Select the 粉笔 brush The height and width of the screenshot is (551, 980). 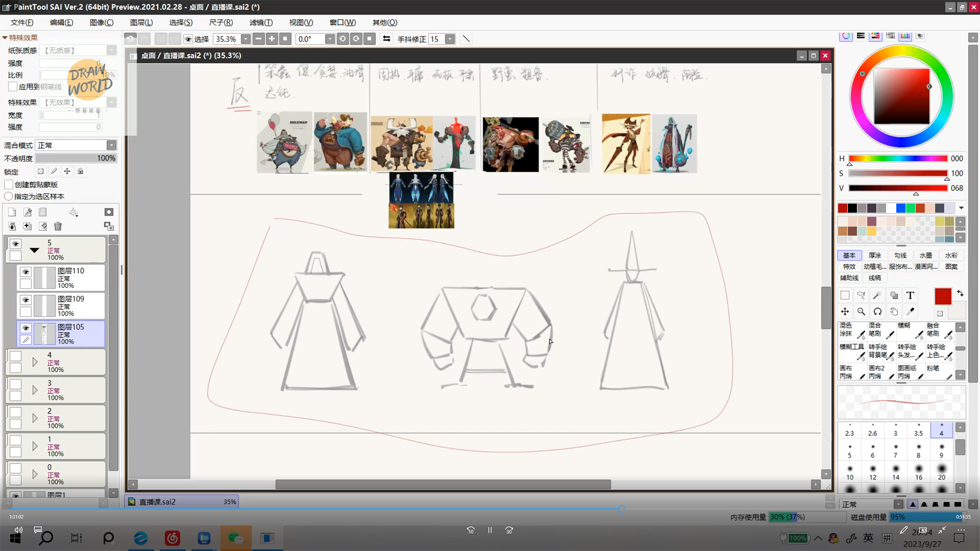(x=940, y=372)
